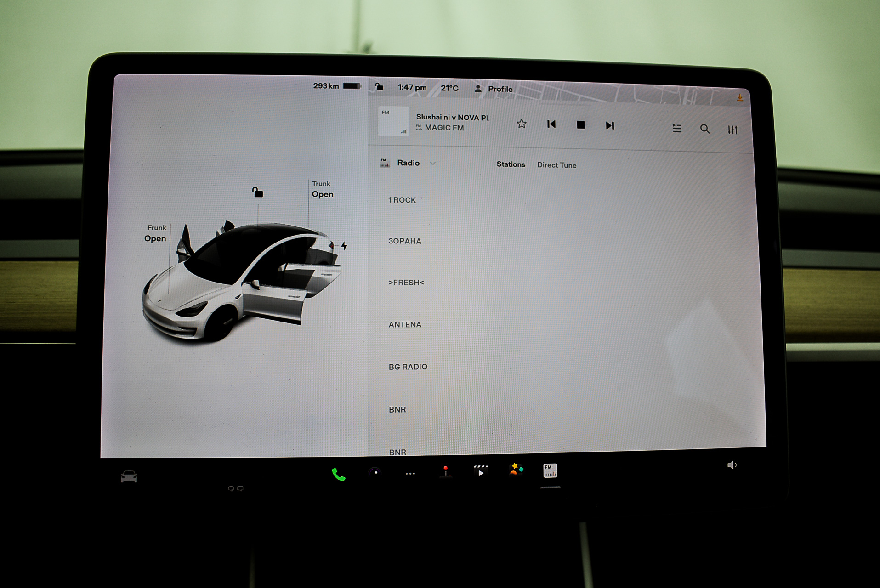Viewport: 880px width, 588px height.
Task: Open the Arcade joystick app
Action: 445,472
